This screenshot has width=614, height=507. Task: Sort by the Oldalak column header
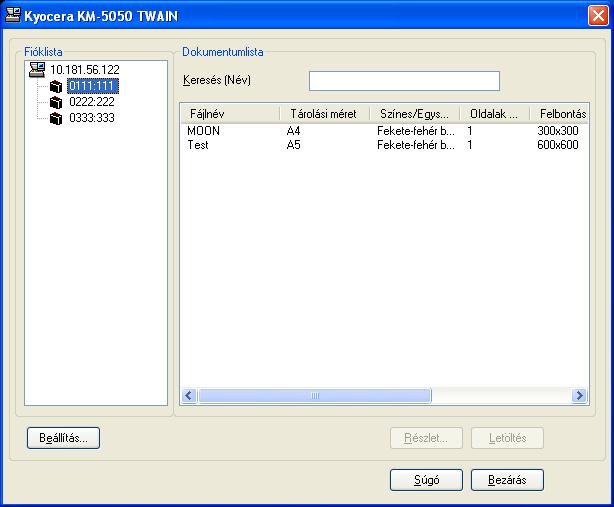tap(495, 114)
